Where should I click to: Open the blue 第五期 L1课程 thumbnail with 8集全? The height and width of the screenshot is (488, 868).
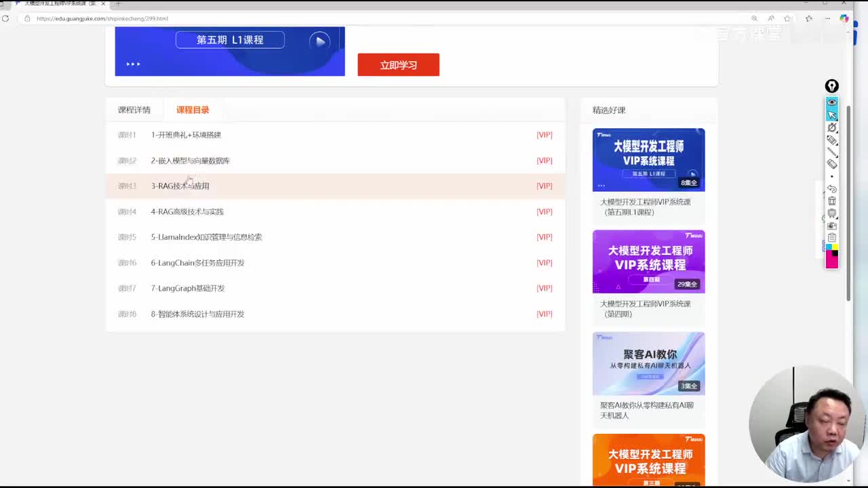648,160
